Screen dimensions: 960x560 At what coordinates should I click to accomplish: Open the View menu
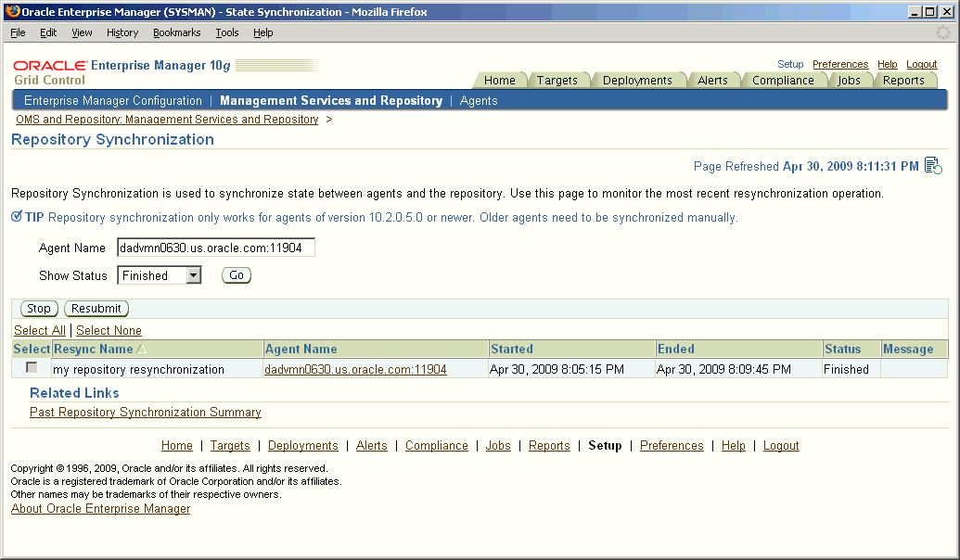coord(82,32)
